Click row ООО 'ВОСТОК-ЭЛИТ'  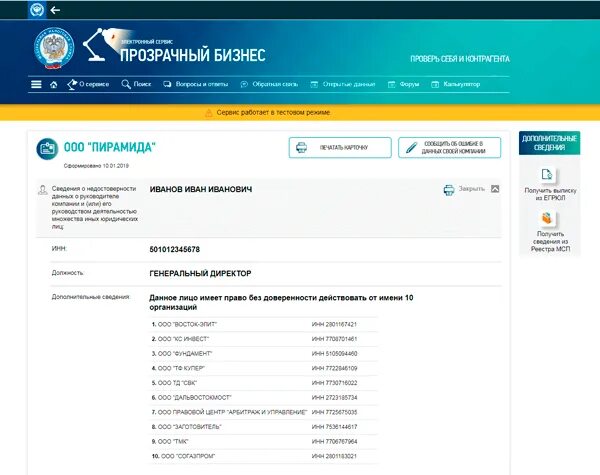(x=263, y=324)
